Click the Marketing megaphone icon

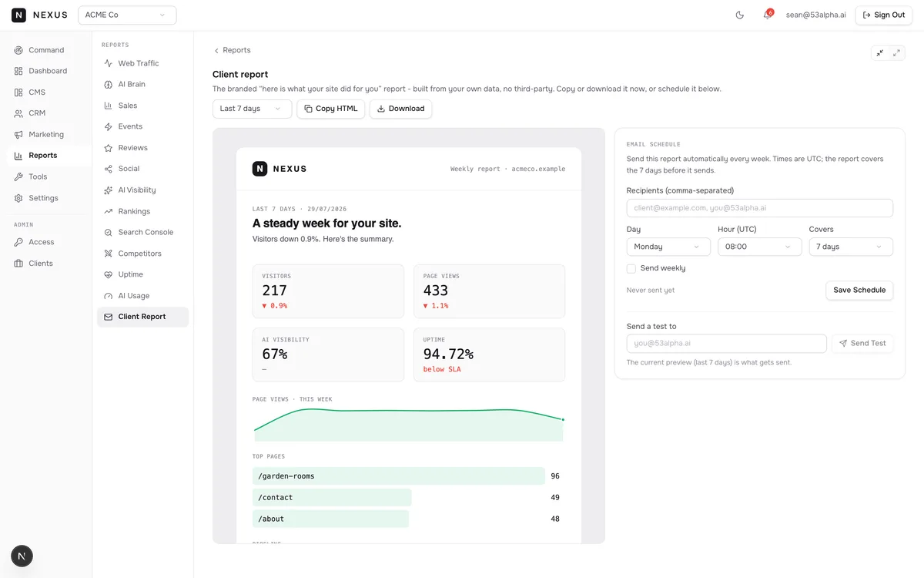coord(18,135)
